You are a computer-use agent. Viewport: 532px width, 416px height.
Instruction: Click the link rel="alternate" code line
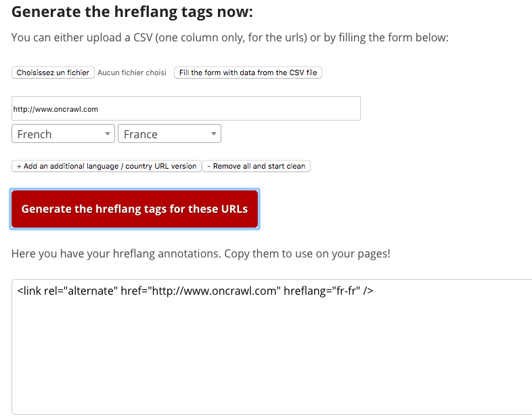point(195,291)
